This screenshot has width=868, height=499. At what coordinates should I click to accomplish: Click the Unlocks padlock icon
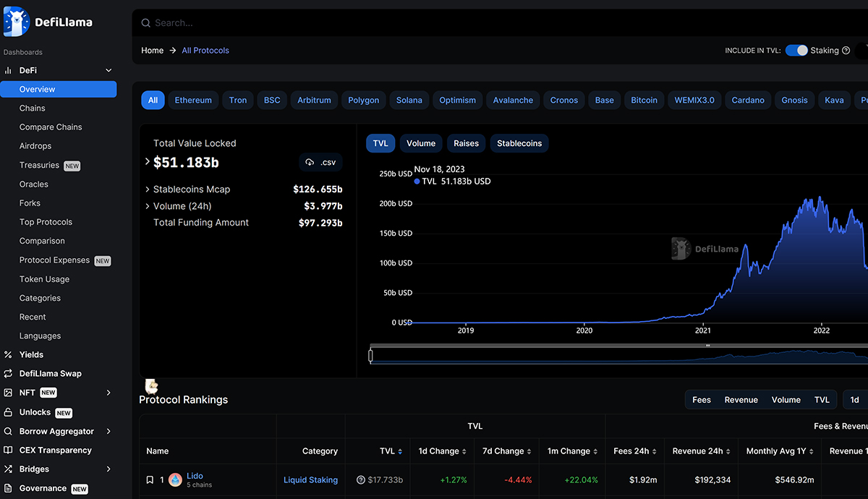[x=8, y=412]
